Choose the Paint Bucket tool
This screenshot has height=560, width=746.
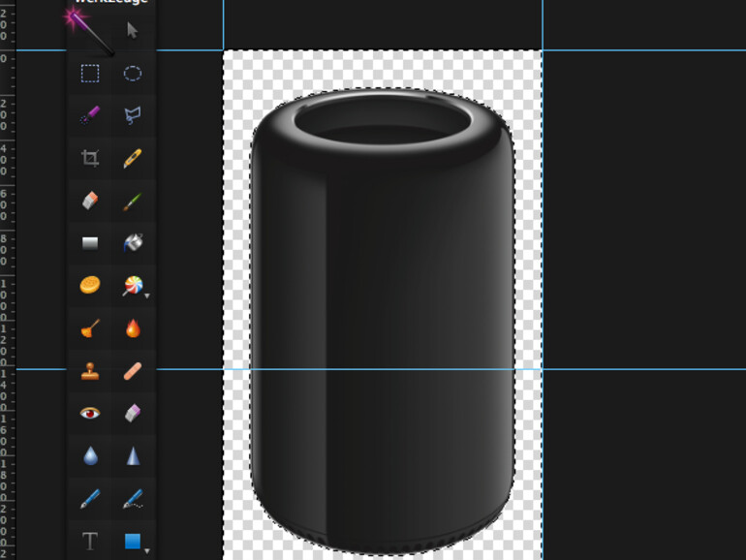[134, 242]
